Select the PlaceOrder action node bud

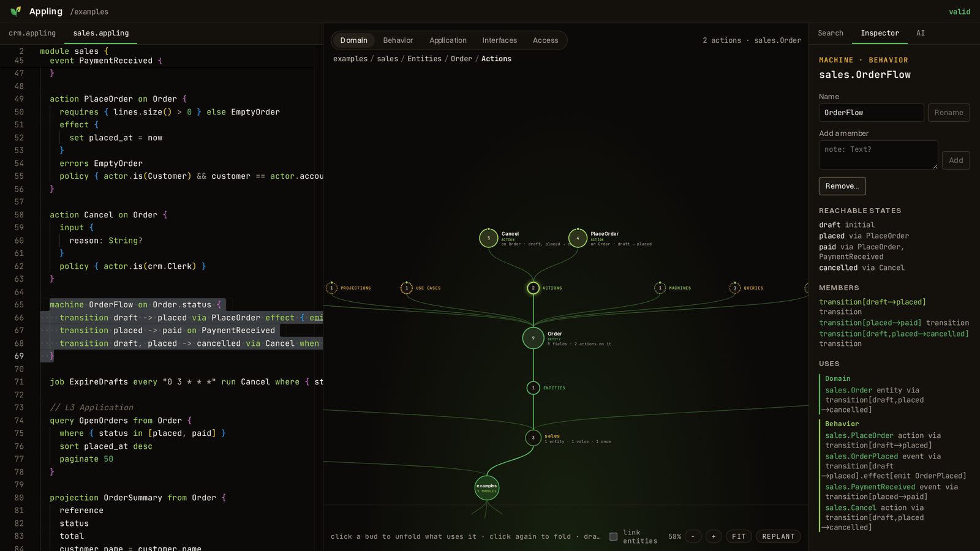coord(578,238)
